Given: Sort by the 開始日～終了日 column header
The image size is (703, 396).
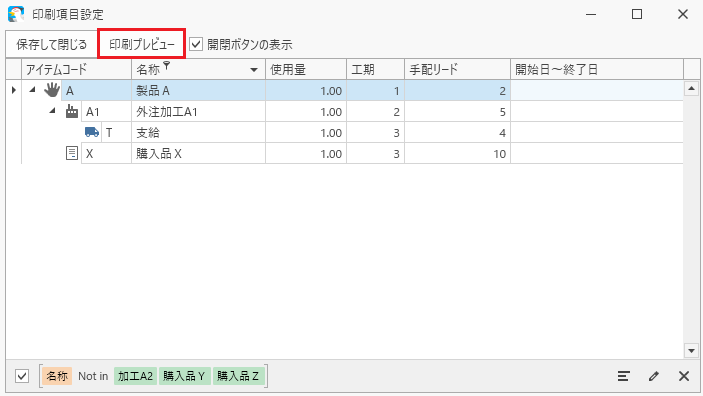Looking at the screenshot, I should (597, 70).
